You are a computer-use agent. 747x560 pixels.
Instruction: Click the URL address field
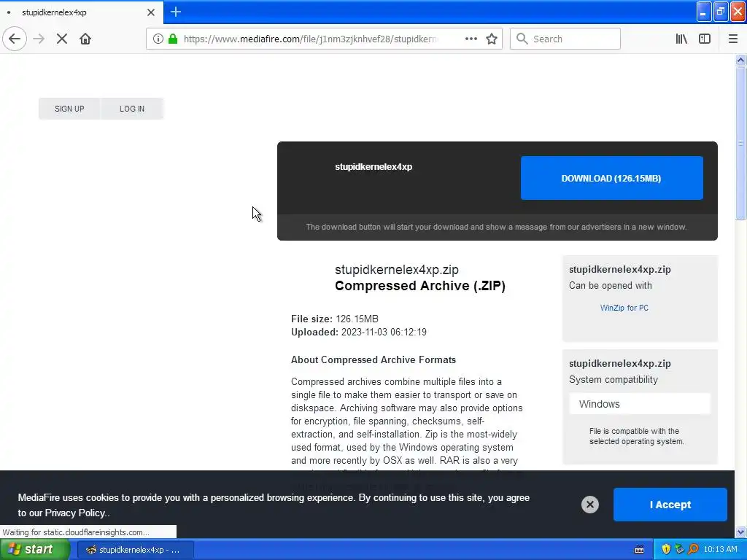tap(309, 39)
